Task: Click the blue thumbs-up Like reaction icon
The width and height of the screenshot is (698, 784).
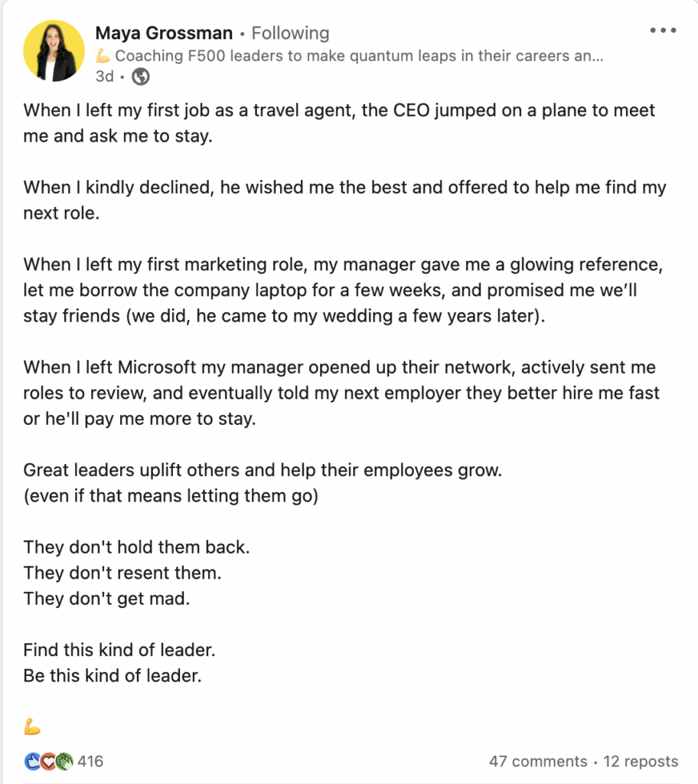Action: click(32, 761)
